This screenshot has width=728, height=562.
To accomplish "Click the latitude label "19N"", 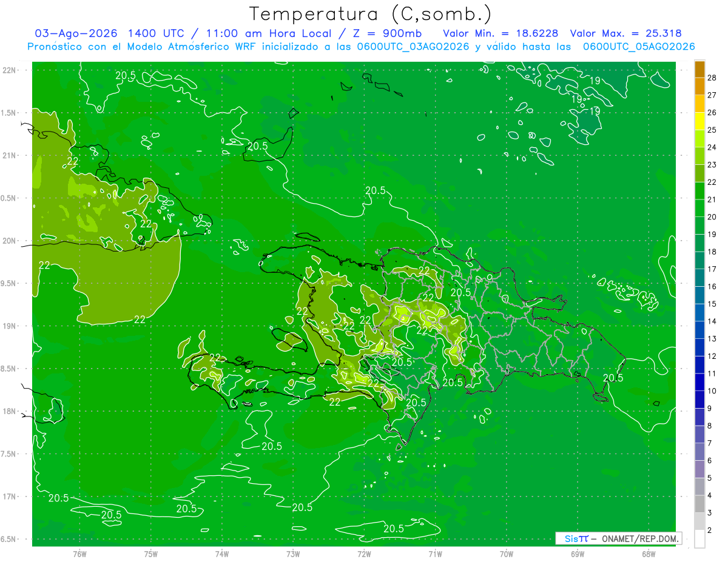I will pos(9,326).
